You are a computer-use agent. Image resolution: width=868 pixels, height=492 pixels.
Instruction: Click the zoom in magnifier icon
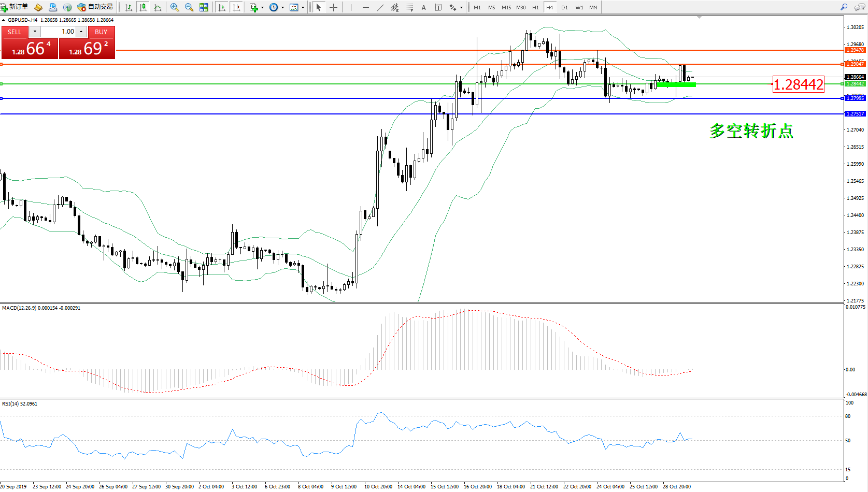tap(175, 7)
